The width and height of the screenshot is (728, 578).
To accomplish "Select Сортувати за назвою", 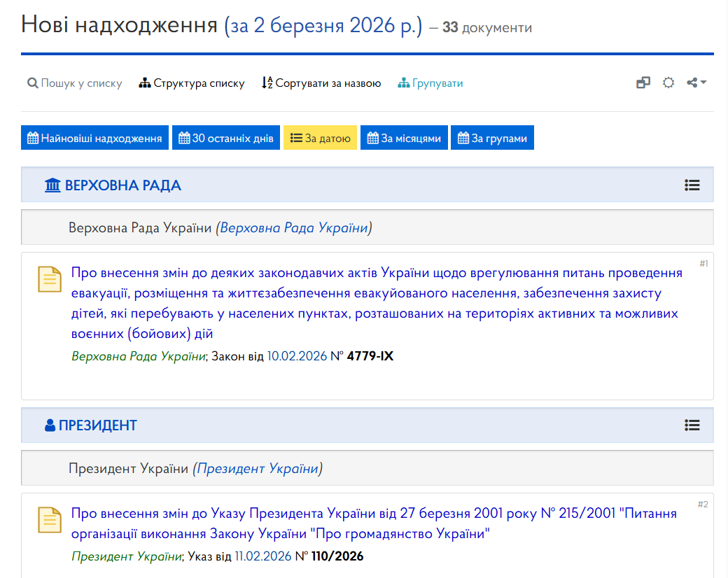I will click(x=321, y=83).
